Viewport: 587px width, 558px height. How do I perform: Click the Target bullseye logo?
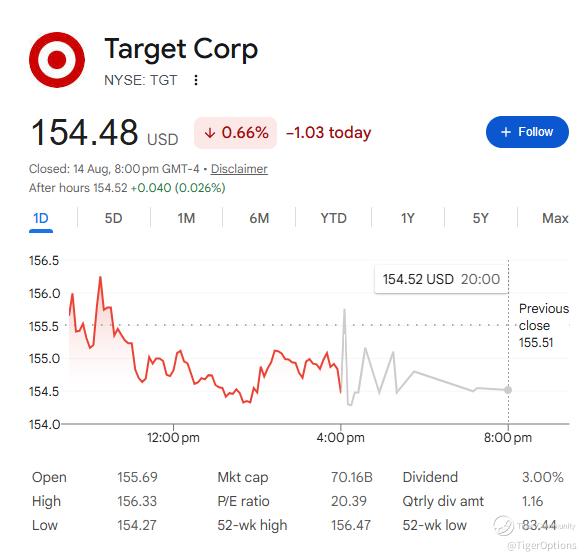pos(57,60)
